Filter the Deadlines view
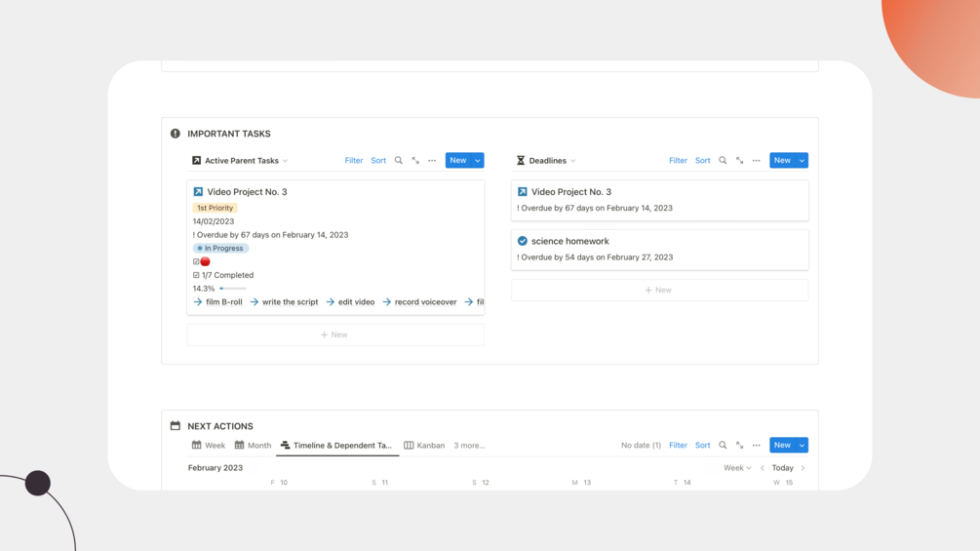Screen dimensions: 980x551 click(678, 161)
